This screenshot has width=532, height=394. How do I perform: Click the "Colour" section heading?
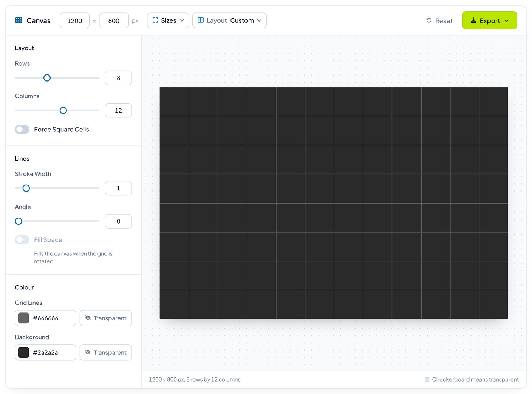point(25,287)
